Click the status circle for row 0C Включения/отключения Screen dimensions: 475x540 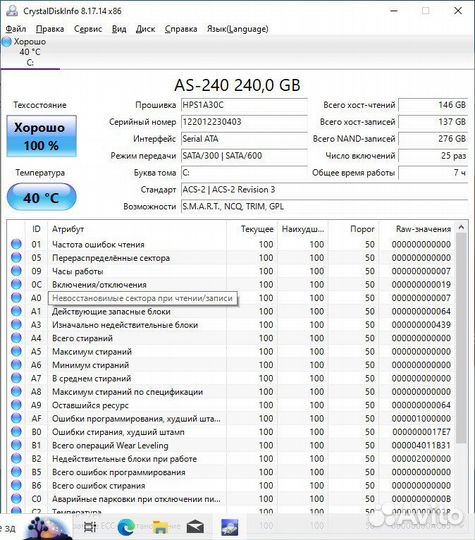16,284
